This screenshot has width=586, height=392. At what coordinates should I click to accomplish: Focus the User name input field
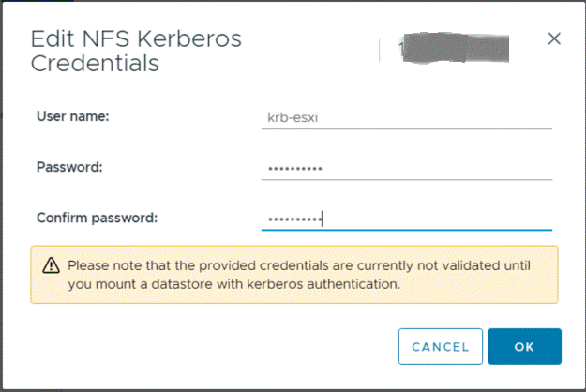click(406, 117)
